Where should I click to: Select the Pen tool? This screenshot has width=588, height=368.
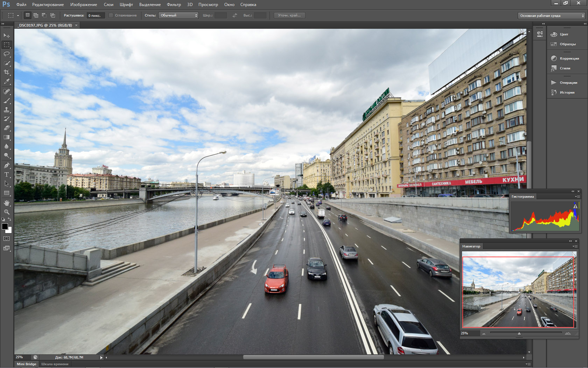coord(7,165)
